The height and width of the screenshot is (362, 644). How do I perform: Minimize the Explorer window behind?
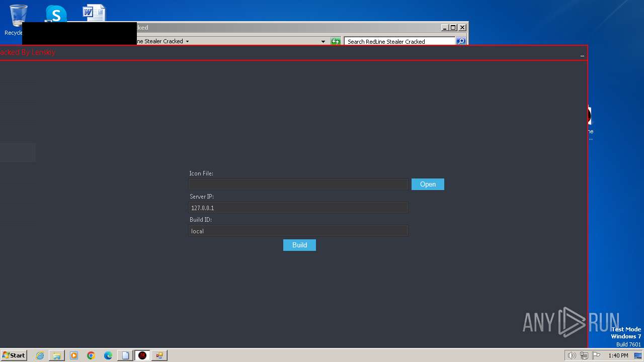coord(445,28)
